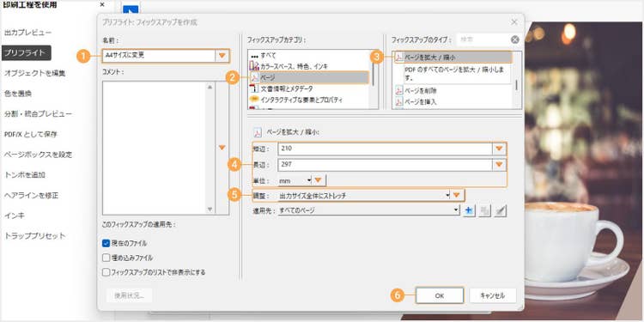Select the すべて category icon
The height and width of the screenshot is (322, 644).
254,55
